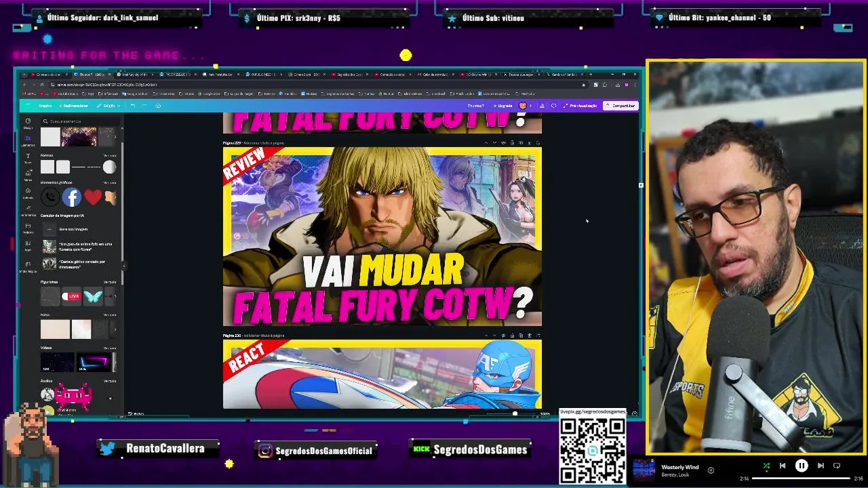This screenshot has width=868, height=488.
Task: Open the Apps tab in Canva sidebar
Action: [28, 246]
